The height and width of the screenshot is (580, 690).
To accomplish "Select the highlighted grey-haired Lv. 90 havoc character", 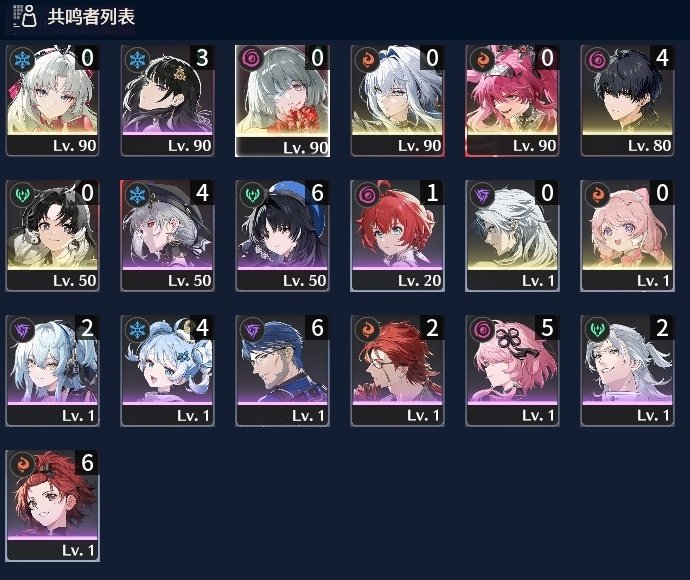I will click(283, 100).
